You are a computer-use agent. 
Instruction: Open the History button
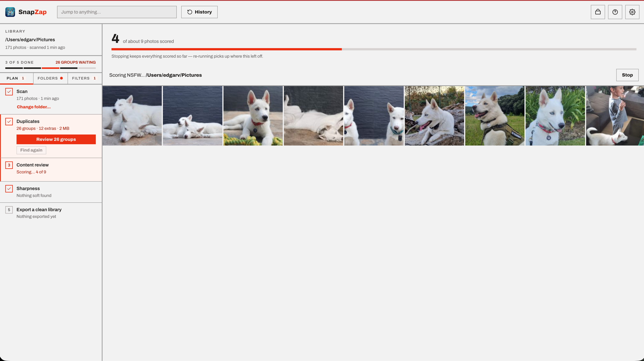point(199,12)
